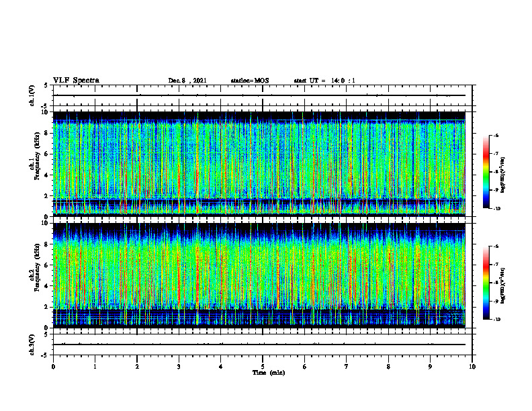Click the ch.1 voltage waveform trace
The width and height of the screenshot is (532, 411).
259,95
